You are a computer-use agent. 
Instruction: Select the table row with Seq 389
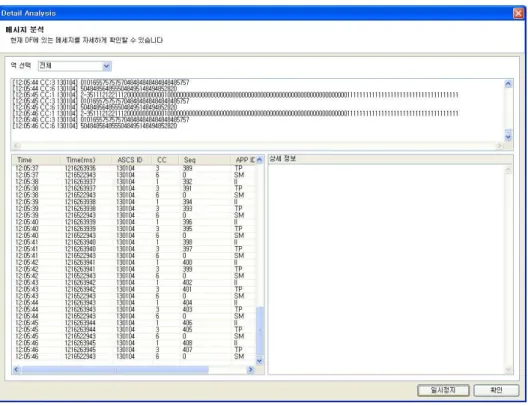pos(134,168)
